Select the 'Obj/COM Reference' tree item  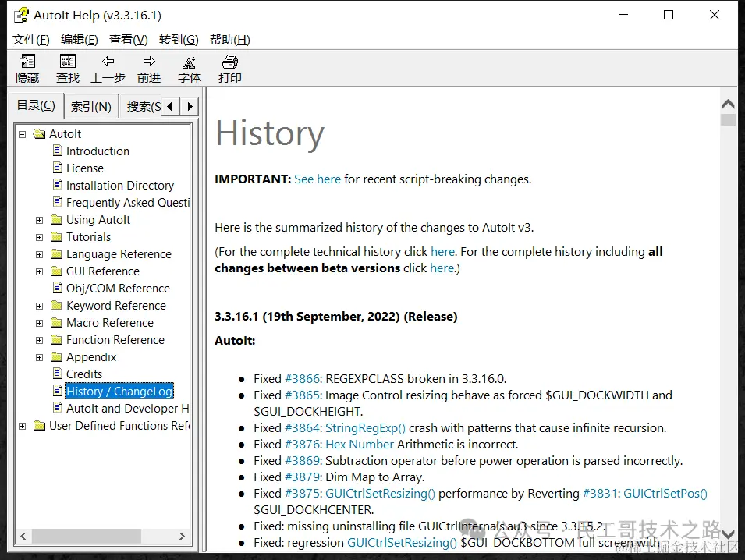pos(118,288)
